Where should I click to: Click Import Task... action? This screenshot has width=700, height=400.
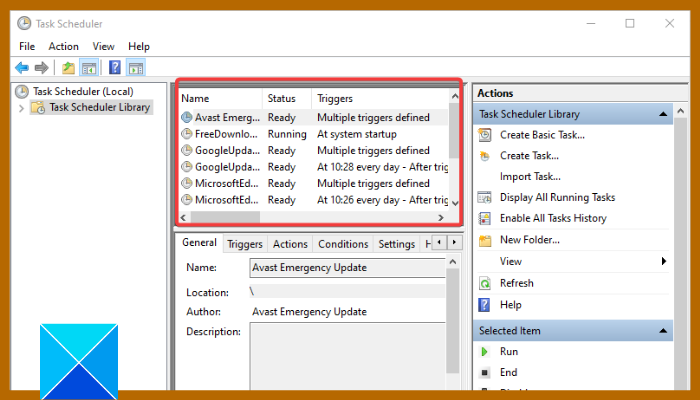[x=530, y=177]
